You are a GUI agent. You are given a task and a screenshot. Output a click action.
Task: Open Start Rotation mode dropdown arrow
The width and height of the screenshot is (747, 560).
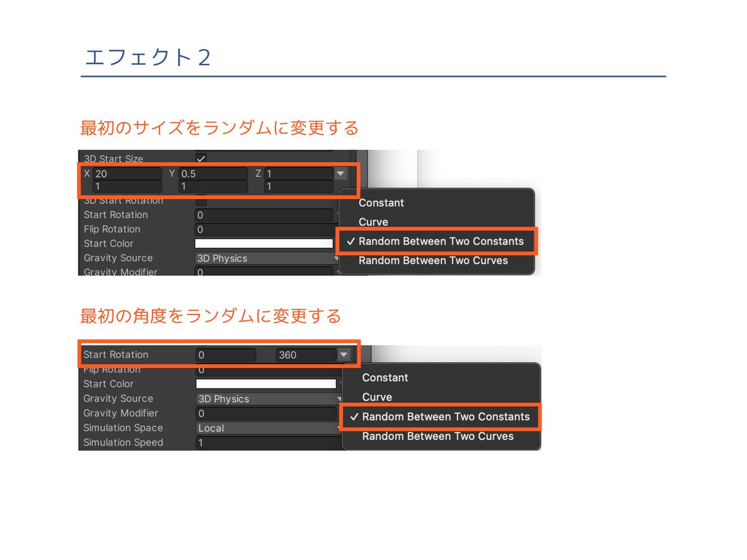coord(344,355)
